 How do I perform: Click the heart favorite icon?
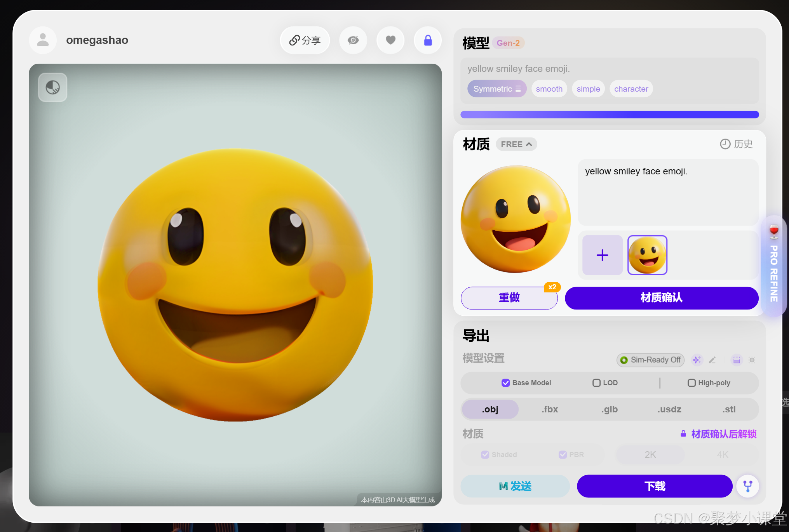(390, 40)
